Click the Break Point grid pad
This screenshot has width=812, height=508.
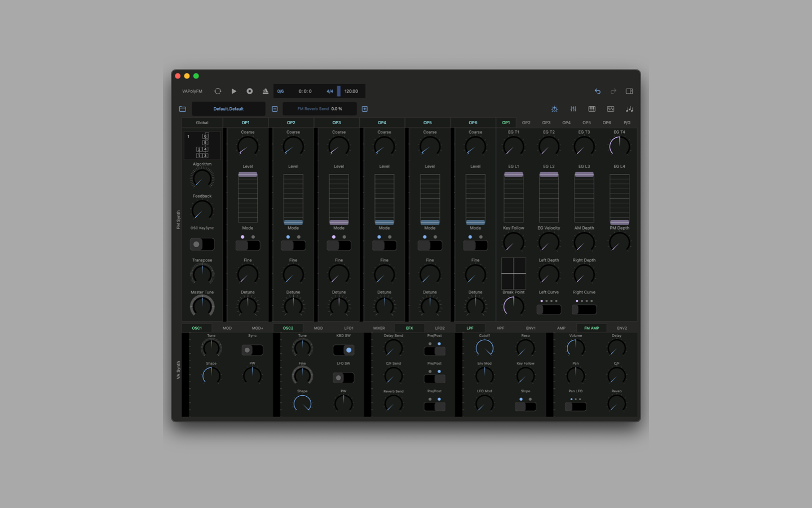pos(514,274)
